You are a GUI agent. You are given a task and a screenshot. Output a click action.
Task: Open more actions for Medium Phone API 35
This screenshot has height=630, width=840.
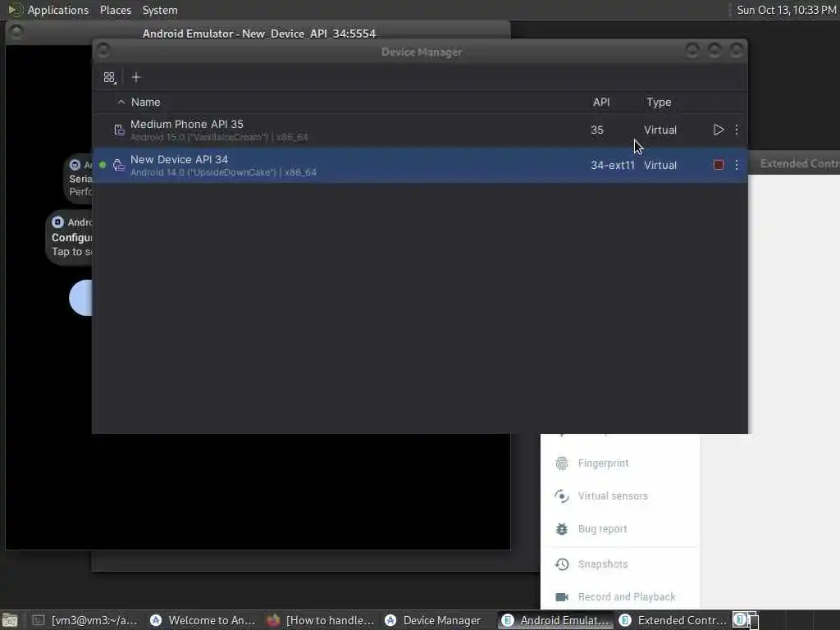point(737,130)
